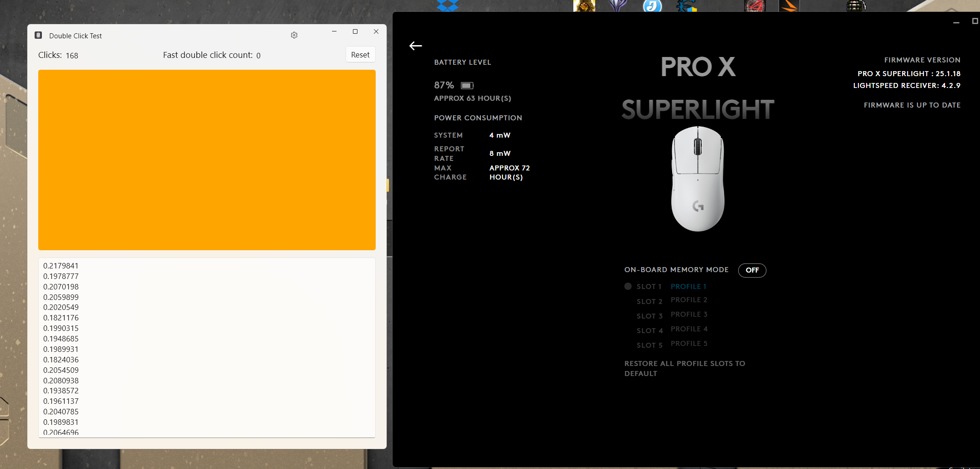This screenshot has width=980, height=469.
Task: Open the blue J circle desktop icon
Action: pos(652,5)
